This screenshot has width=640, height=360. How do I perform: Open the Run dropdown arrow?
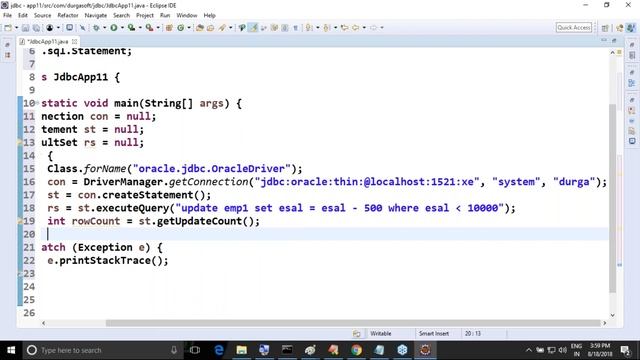pyautogui.click(x=122, y=28)
